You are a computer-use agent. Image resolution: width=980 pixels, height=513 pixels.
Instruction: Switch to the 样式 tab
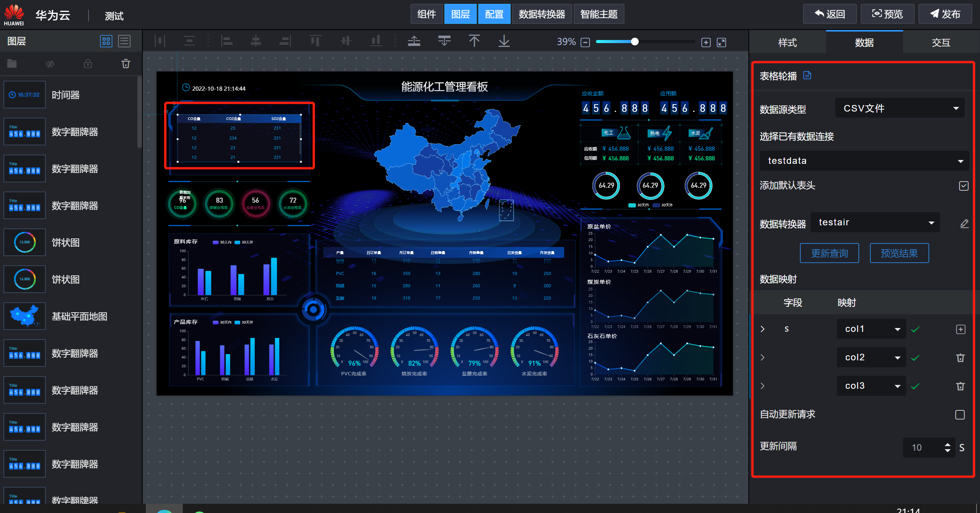[x=787, y=42]
